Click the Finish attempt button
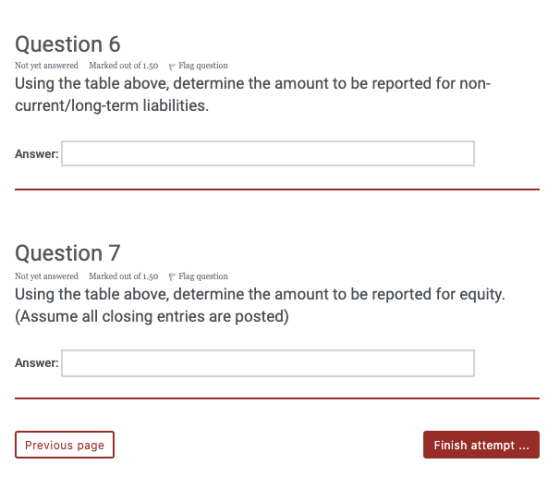 [x=481, y=445]
